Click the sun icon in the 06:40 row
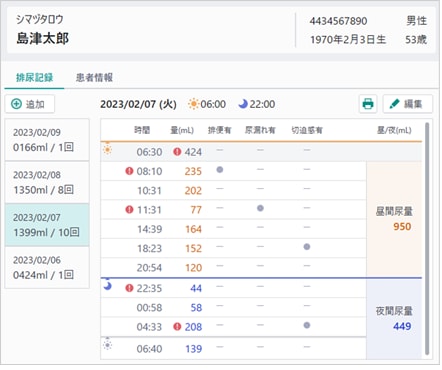The width and height of the screenshot is (442, 370). [107, 344]
